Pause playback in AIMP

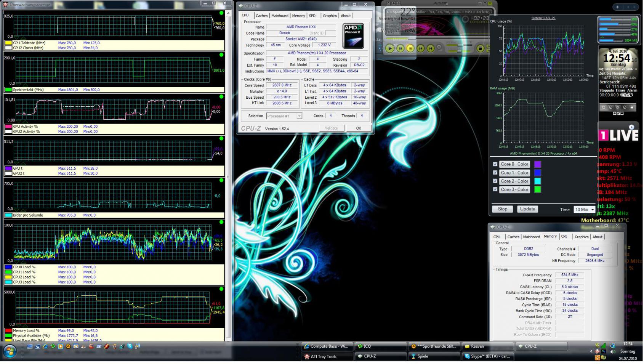400,48
